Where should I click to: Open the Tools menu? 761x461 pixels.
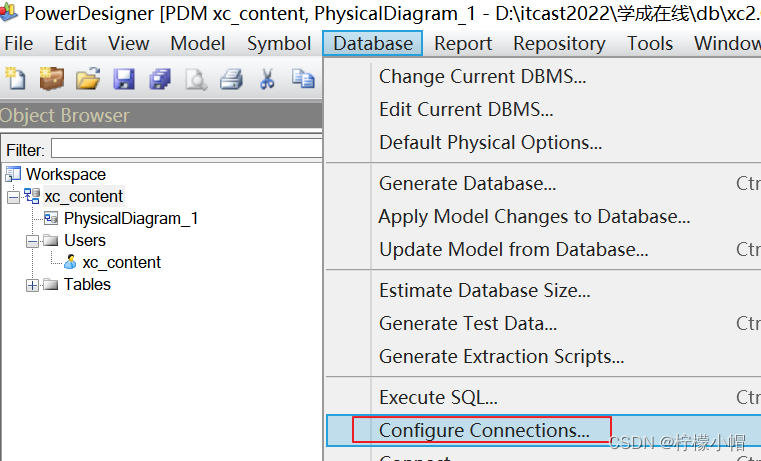[650, 44]
